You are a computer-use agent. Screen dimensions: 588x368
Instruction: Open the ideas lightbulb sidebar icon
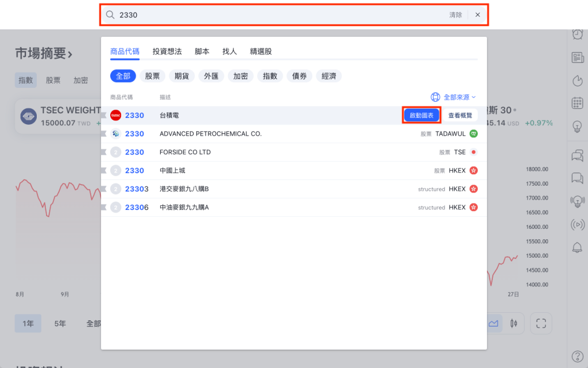[x=578, y=126]
